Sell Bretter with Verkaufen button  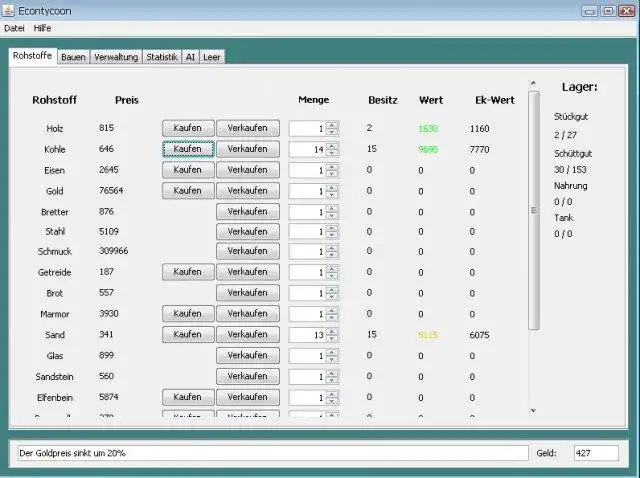coord(248,211)
